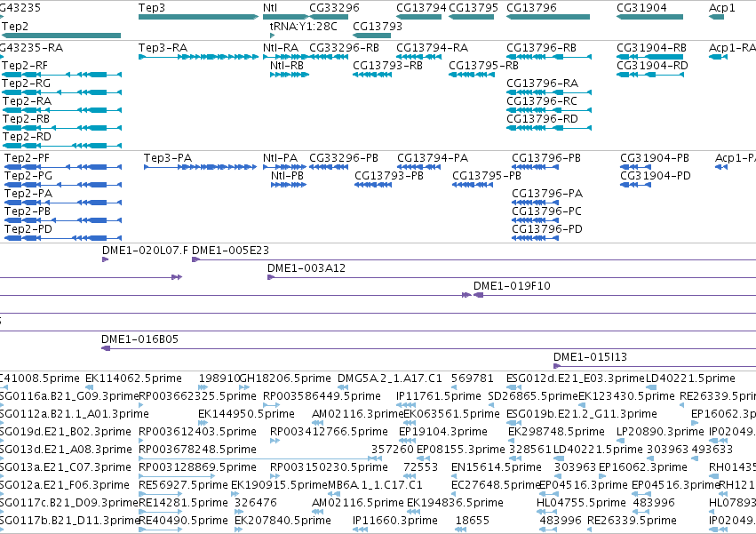Click the CG13795 gene glyph
Image resolution: width=756 pixels, height=534 pixels.
471,17
